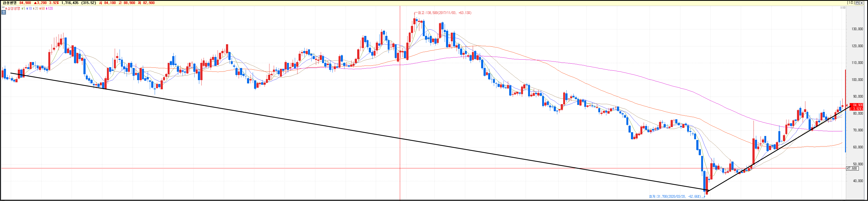Toggle the 10-period moving average legend
868x201 pixels.
point(29,8)
